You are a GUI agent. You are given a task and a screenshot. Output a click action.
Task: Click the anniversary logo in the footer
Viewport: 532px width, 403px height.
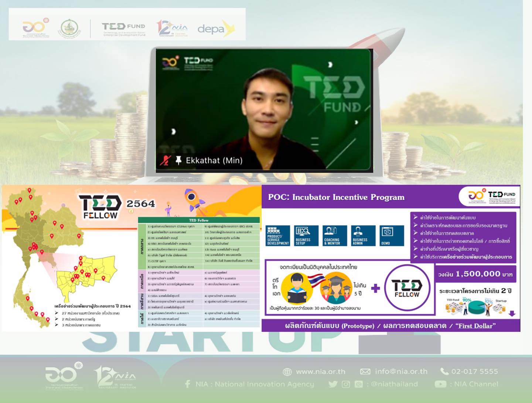(x=64, y=376)
